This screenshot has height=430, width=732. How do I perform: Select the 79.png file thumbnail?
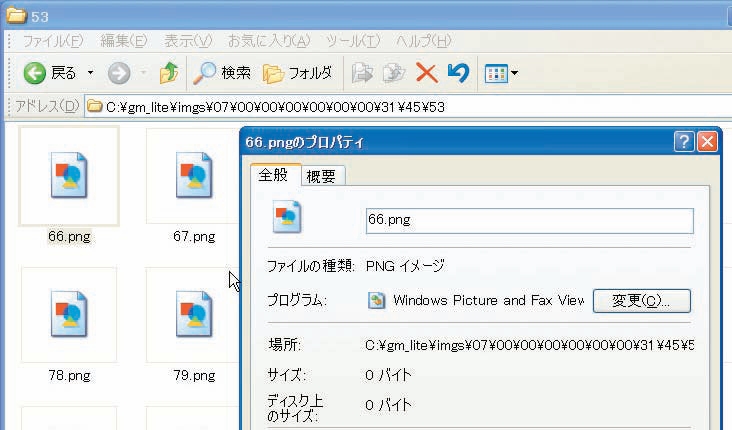pos(194,314)
